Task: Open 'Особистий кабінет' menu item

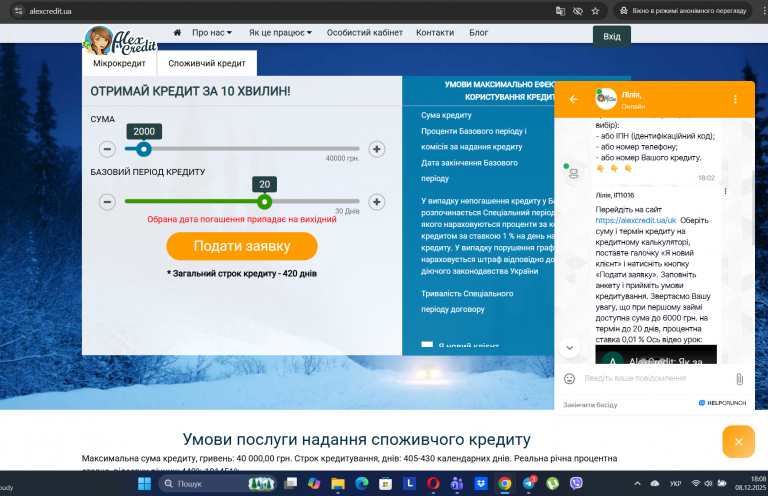Action: 365,32
